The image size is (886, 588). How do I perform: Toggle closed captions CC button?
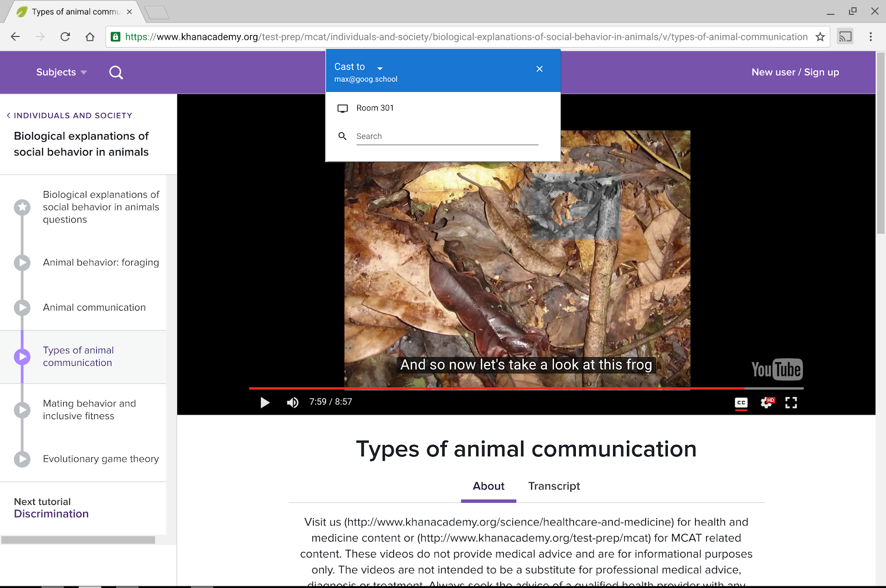(x=741, y=403)
